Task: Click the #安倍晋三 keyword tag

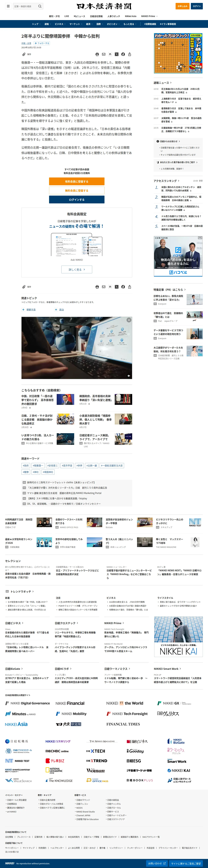Action: (52, 466)
